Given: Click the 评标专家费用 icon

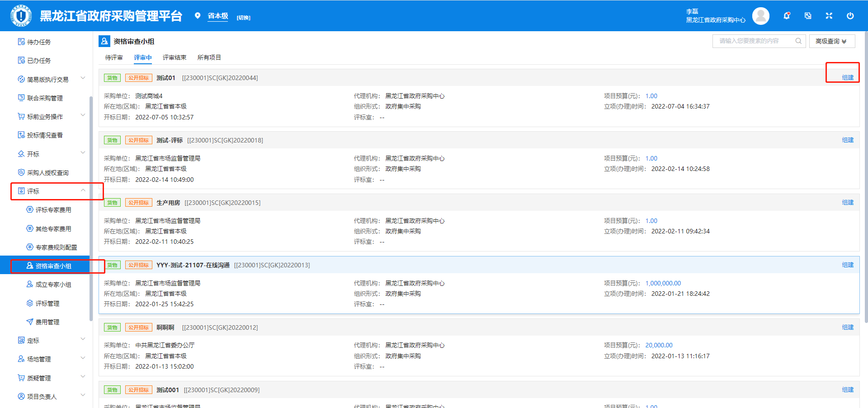Looking at the screenshot, I should tap(30, 209).
